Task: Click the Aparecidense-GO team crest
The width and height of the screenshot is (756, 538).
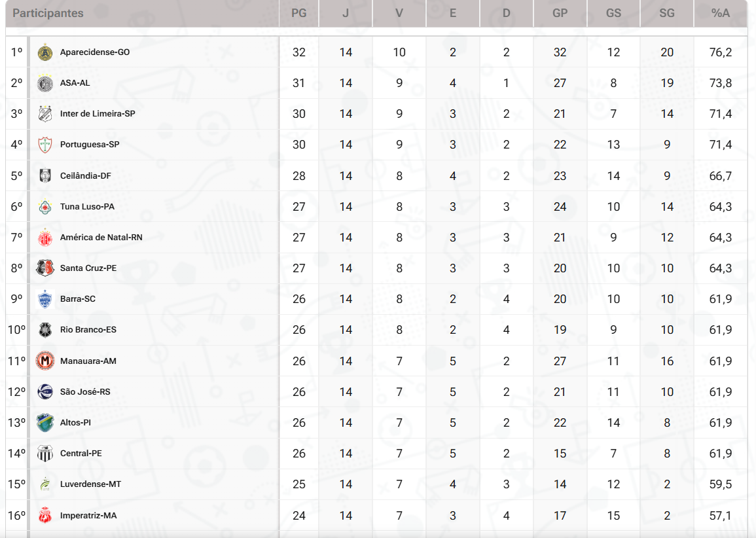Action: click(45, 52)
